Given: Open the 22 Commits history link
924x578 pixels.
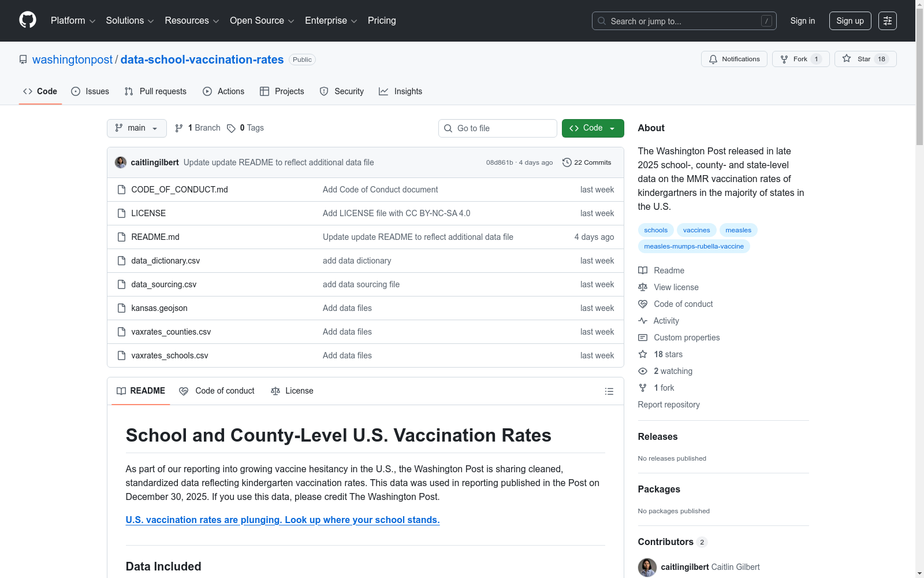Looking at the screenshot, I should [x=587, y=162].
